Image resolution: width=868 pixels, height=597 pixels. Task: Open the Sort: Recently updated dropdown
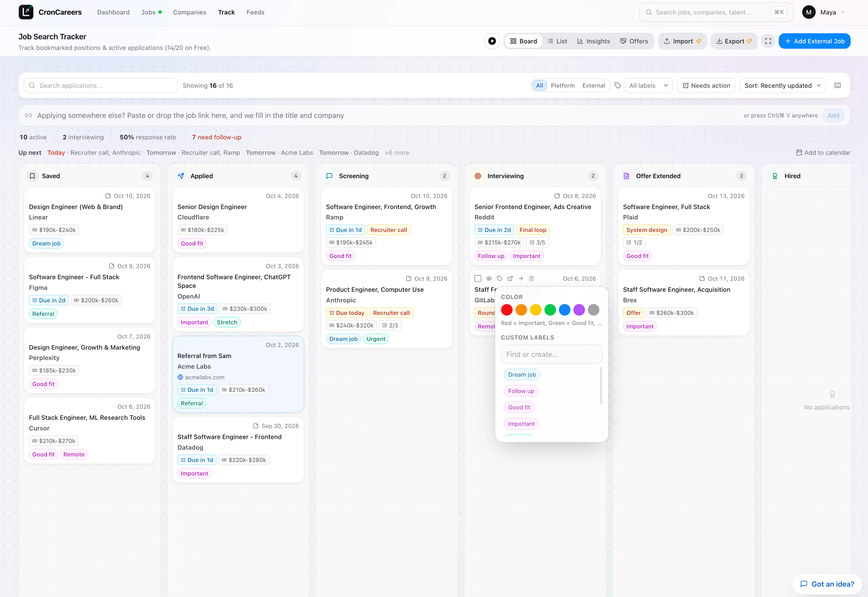pos(783,86)
